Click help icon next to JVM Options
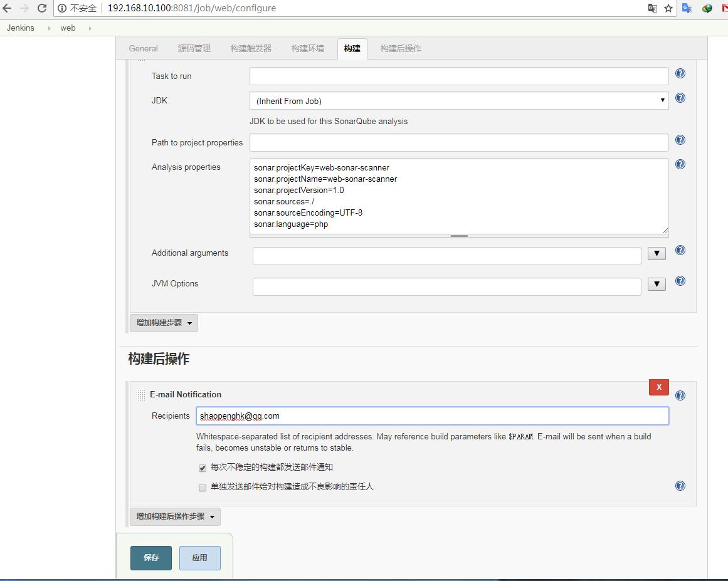The image size is (728, 581). [680, 281]
